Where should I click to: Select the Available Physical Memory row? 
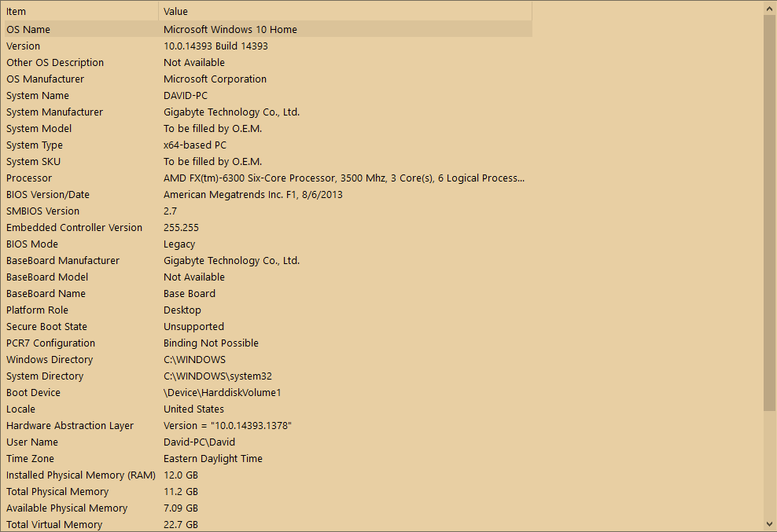(268, 508)
